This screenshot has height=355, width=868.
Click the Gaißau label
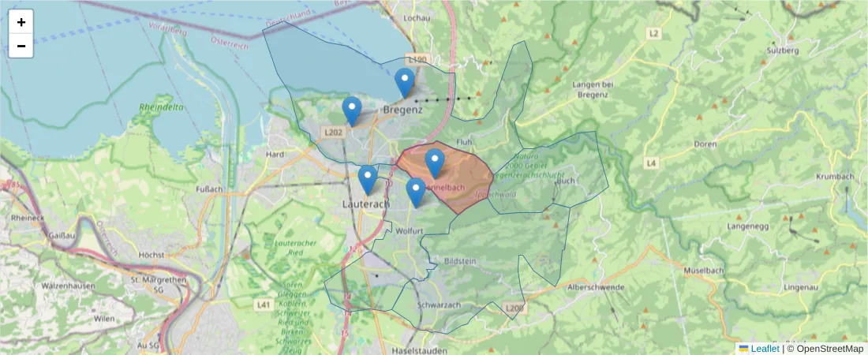(61, 235)
